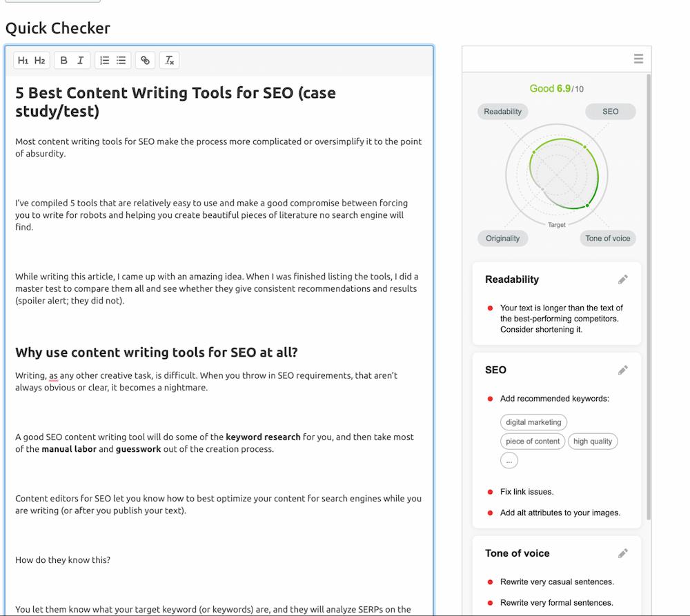Add the 'piece of content' keyword
Screen dimensions: 690x616
533,441
